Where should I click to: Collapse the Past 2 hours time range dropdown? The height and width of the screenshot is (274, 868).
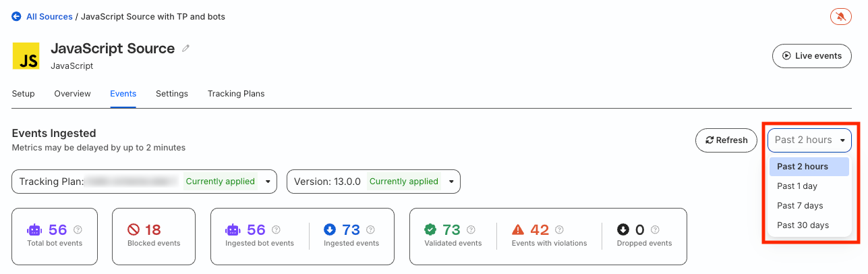coord(809,140)
